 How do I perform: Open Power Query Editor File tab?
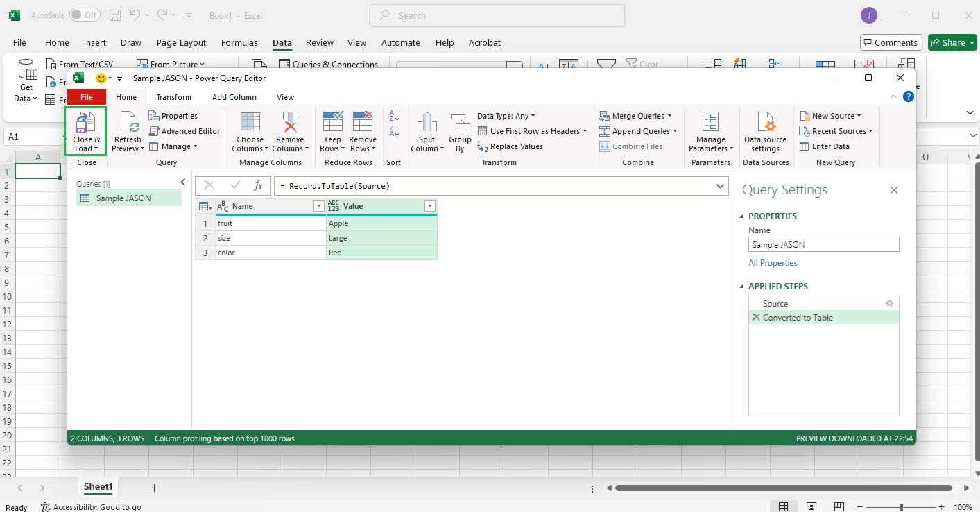87,97
